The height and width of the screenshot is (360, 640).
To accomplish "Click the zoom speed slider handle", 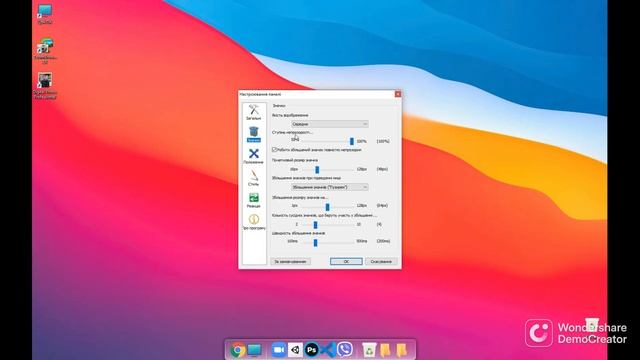I will [315, 242].
